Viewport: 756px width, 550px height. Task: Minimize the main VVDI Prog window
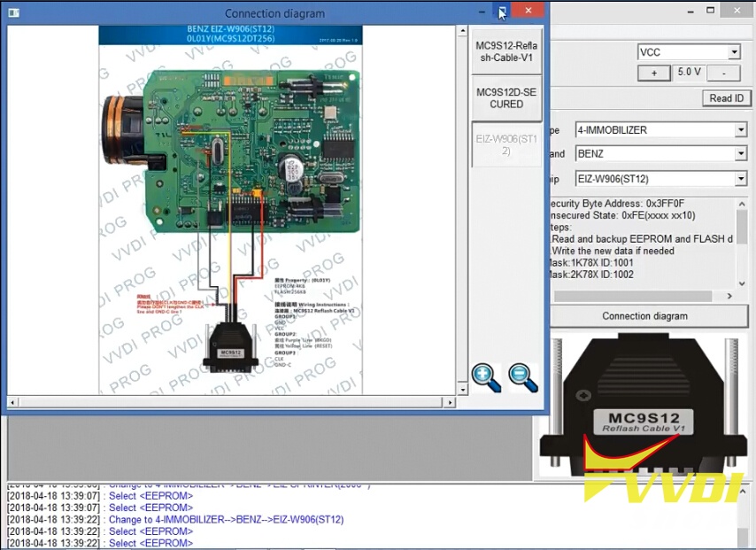(x=690, y=10)
